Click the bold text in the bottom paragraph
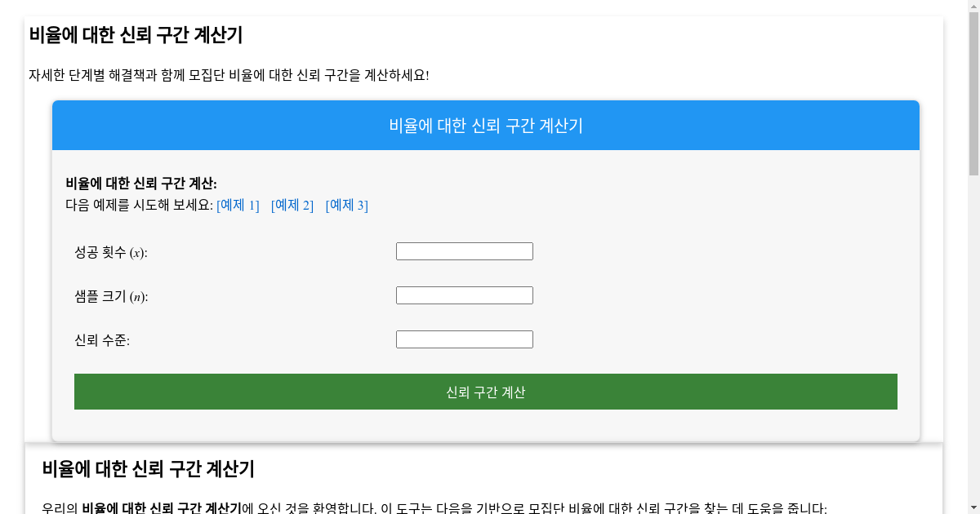Screen dimensions: 980x514 (162, 508)
